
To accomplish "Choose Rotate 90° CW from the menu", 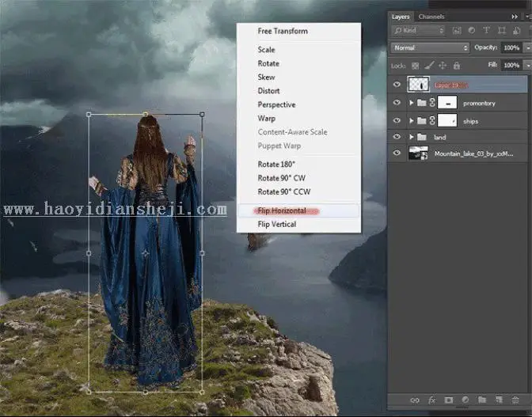I will [x=282, y=178].
